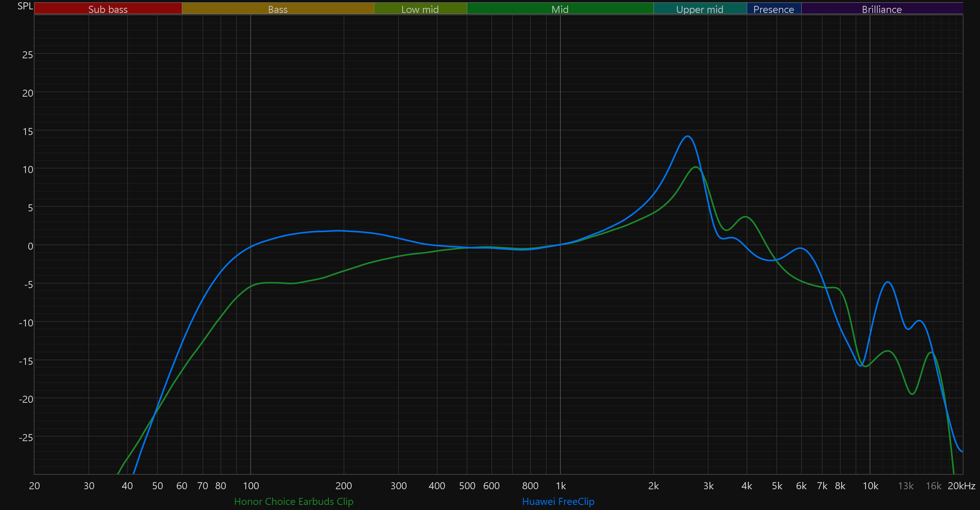Click the 2k frequency axis label
This screenshot has width=980, height=510.
654,486
